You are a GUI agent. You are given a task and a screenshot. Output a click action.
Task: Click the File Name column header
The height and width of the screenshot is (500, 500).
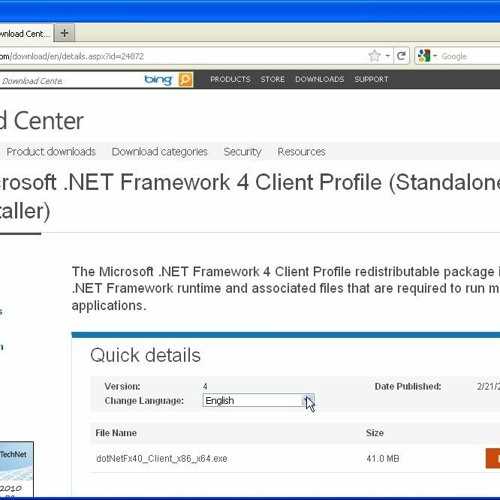(x=116, y=433)
